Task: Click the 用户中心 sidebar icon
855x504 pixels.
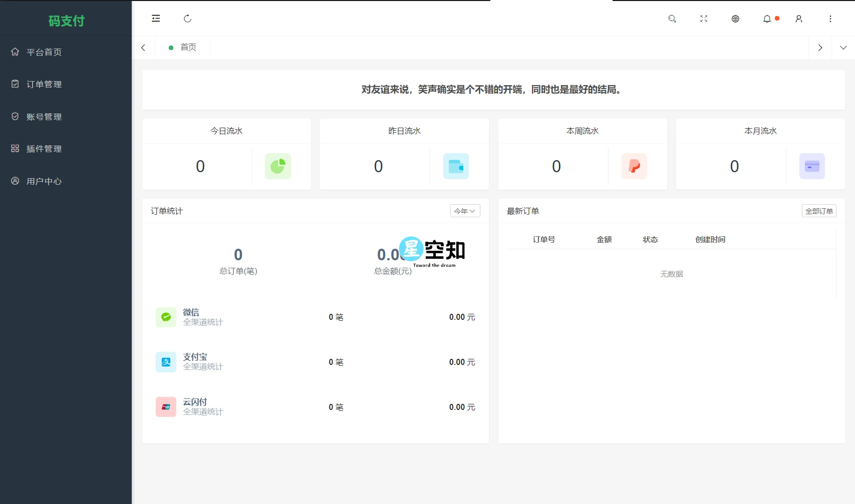Action: pos(15,181)
